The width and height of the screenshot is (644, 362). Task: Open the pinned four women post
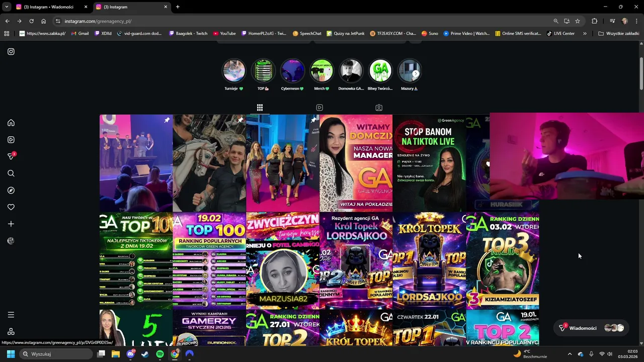coord(283,163)
